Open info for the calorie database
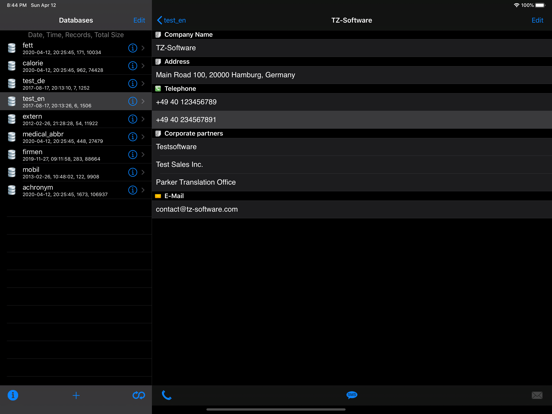Screen dimensions: 552x414 click(132, 66)
